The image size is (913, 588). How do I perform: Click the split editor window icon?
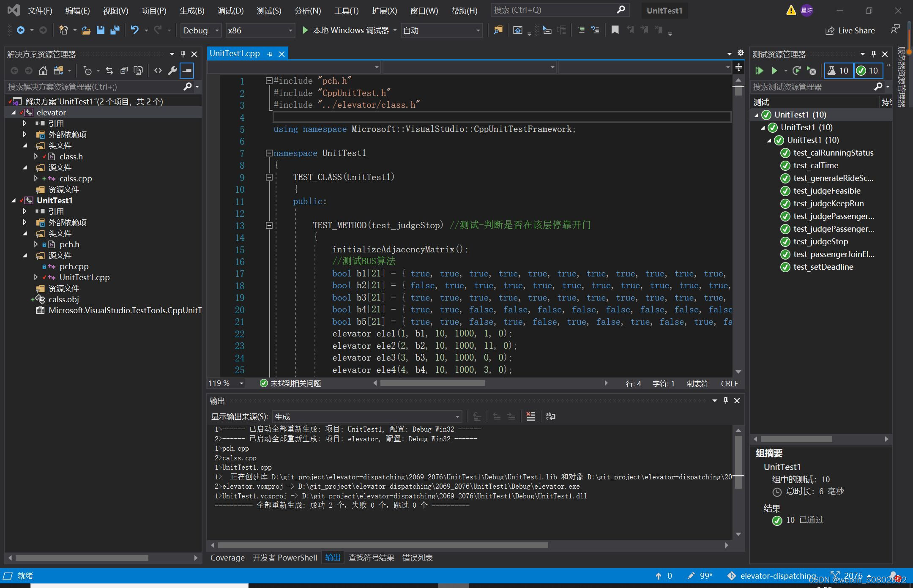pos(738,68)
